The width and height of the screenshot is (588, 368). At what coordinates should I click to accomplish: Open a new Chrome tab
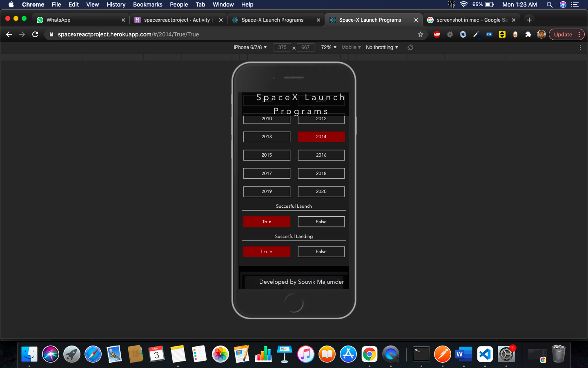coord(529,20)
